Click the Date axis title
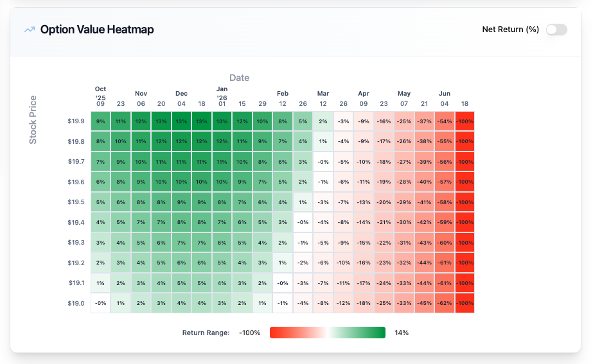 239,78
